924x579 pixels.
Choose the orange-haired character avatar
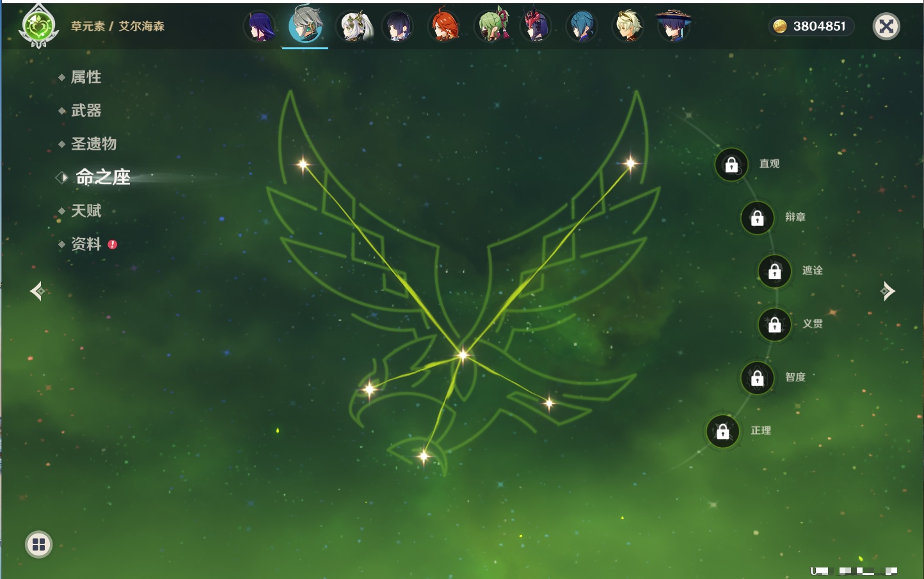444,27
